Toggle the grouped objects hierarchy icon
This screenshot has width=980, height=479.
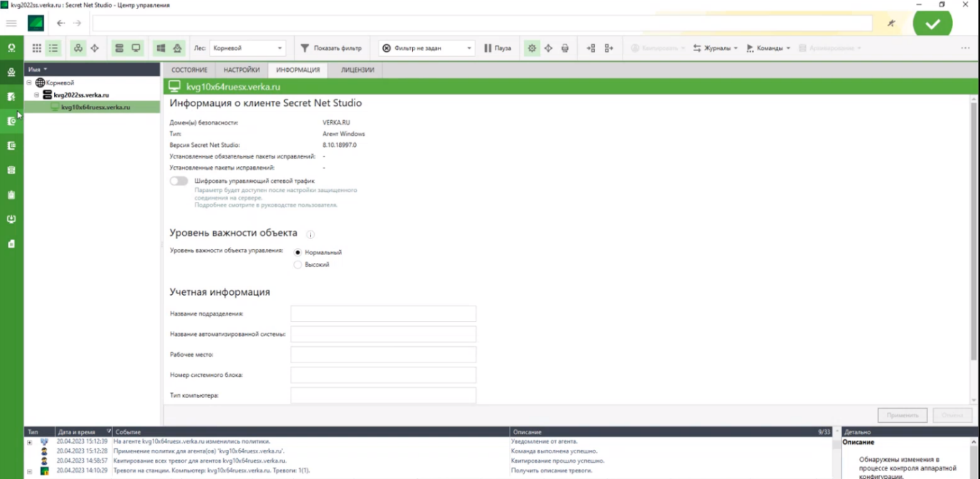pos(78,48)
